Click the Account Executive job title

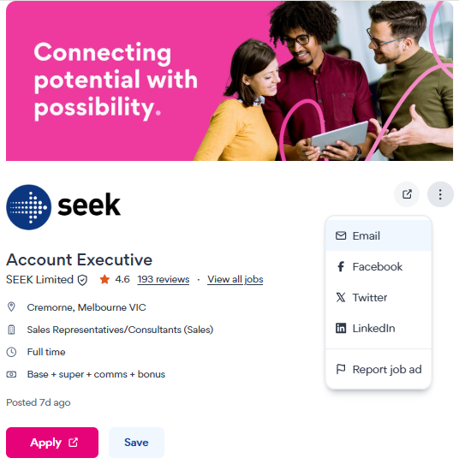(x=80, y=260)
